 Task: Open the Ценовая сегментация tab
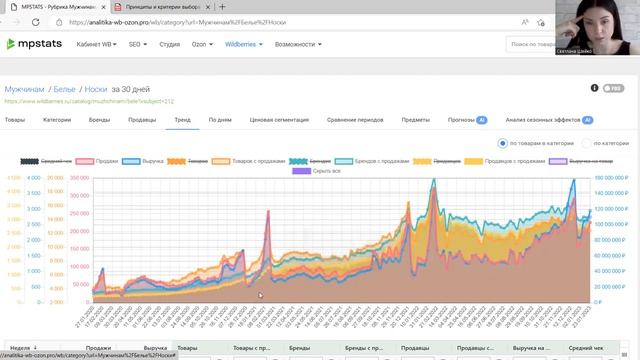[279, 120]
